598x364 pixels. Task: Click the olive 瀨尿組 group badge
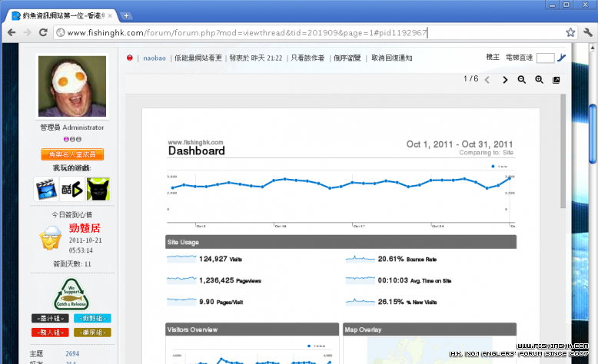[92, 333]
